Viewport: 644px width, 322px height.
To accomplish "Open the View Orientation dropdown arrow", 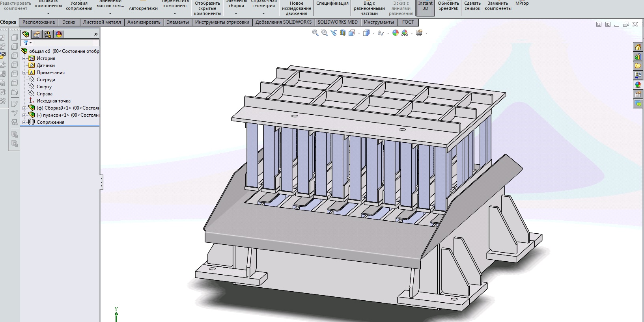I will pos(359,34).
